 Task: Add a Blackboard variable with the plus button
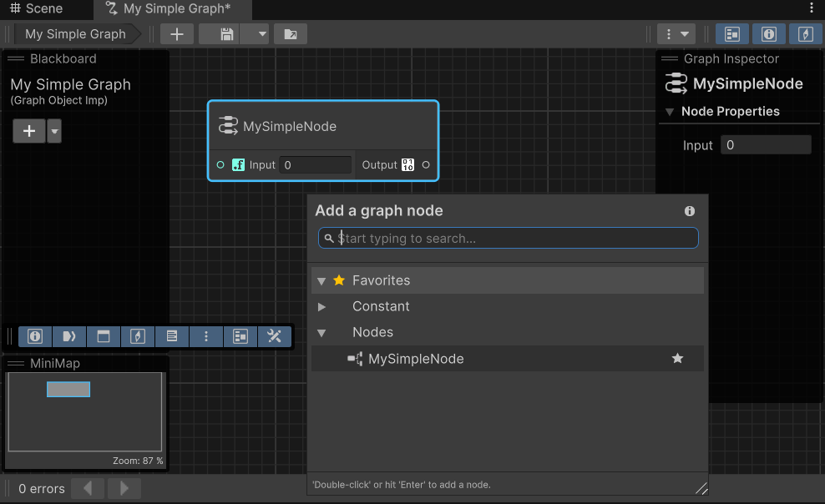coord(28,131)
